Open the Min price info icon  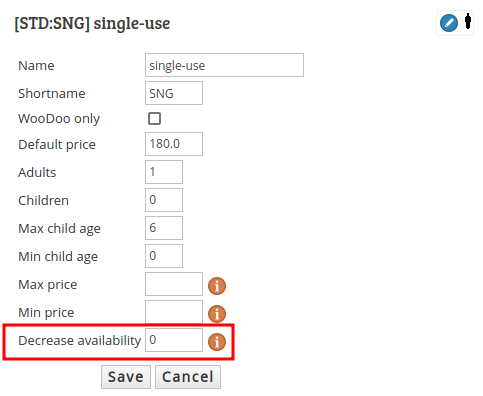(217, 314)
